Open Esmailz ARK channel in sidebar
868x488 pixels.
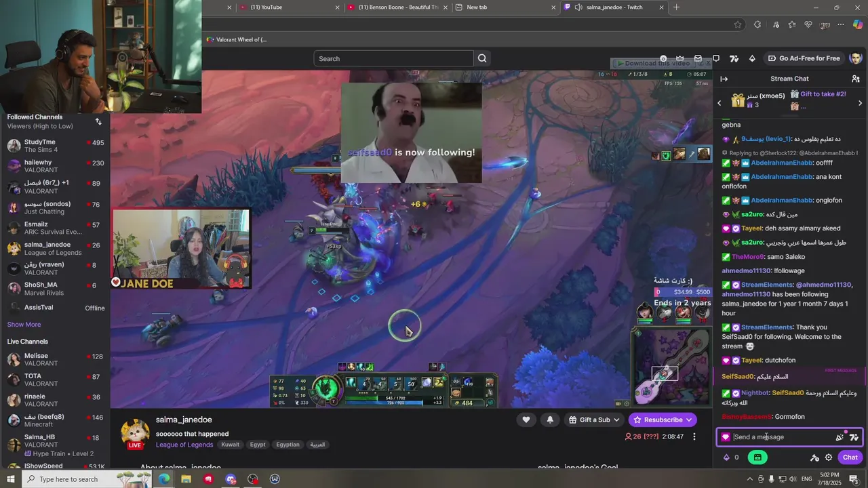tap(55, 228)
